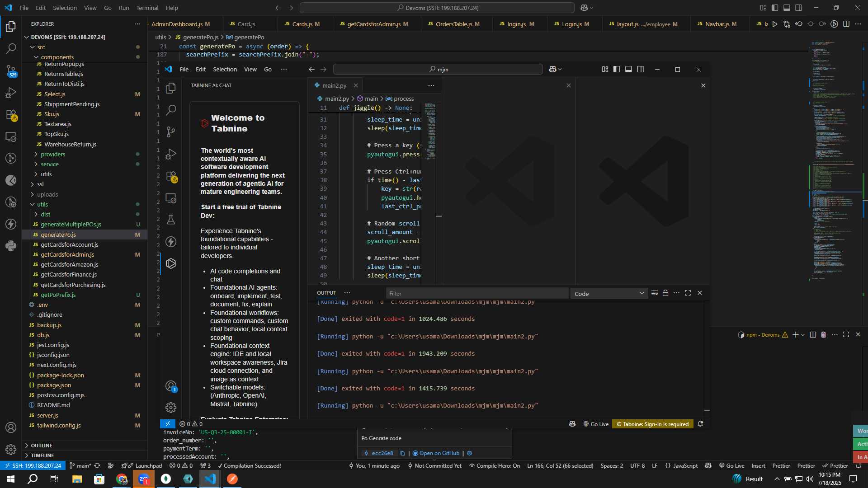
Task: Open Postman from the taskbar
Action: click(232, 479)
